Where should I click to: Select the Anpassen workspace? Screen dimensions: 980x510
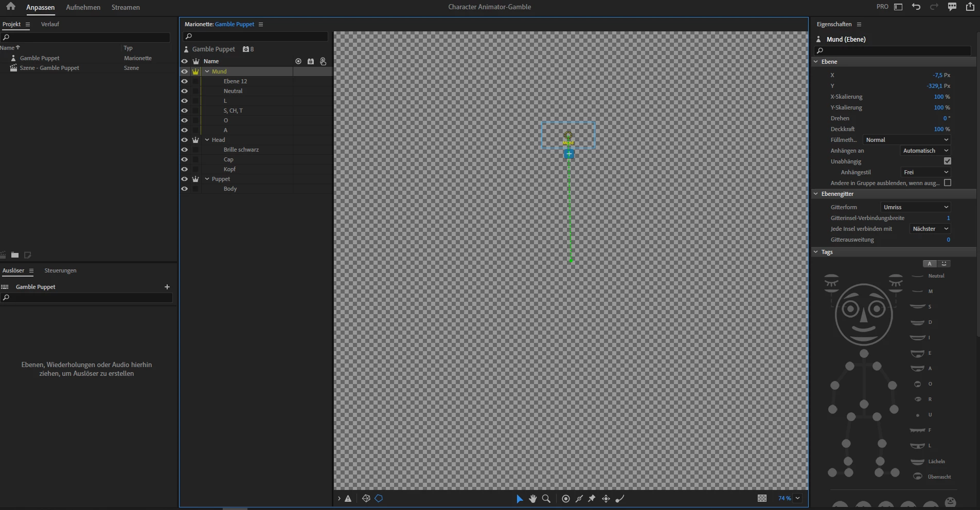[41, 7]
